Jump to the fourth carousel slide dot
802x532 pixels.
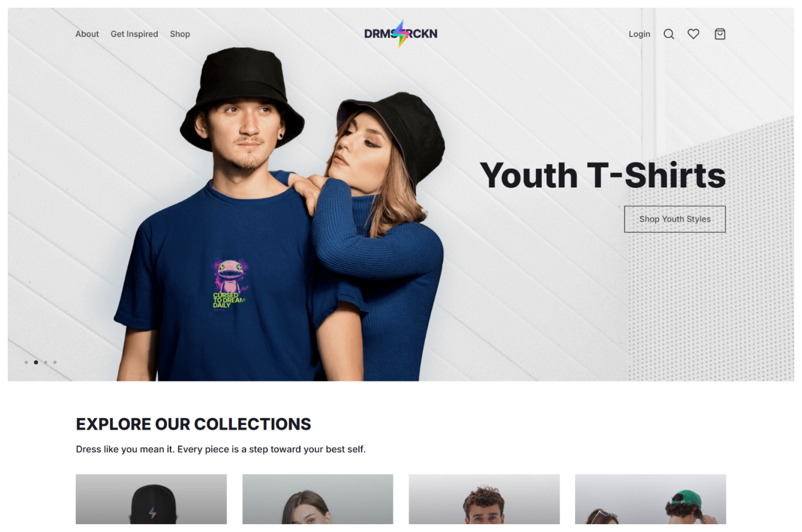pos(55,362)
